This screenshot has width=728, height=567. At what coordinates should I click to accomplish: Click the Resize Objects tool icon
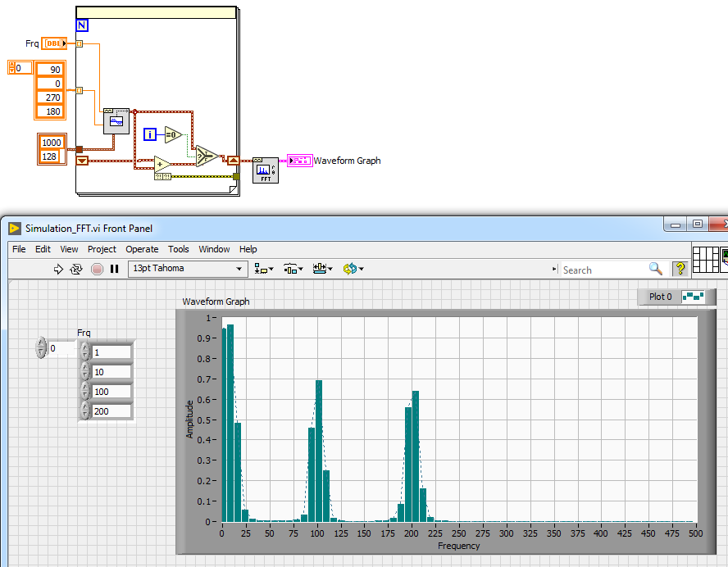(x=321, y=269)
